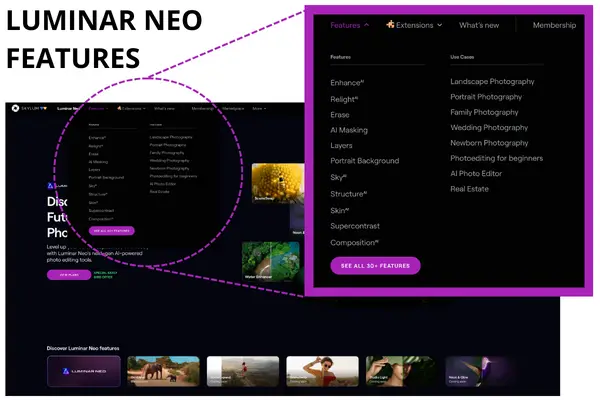Choose Portrait Background in the enlarged list

(365, 161)
